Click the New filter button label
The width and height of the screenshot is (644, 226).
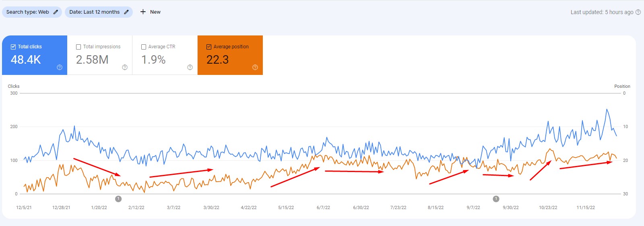155,12
